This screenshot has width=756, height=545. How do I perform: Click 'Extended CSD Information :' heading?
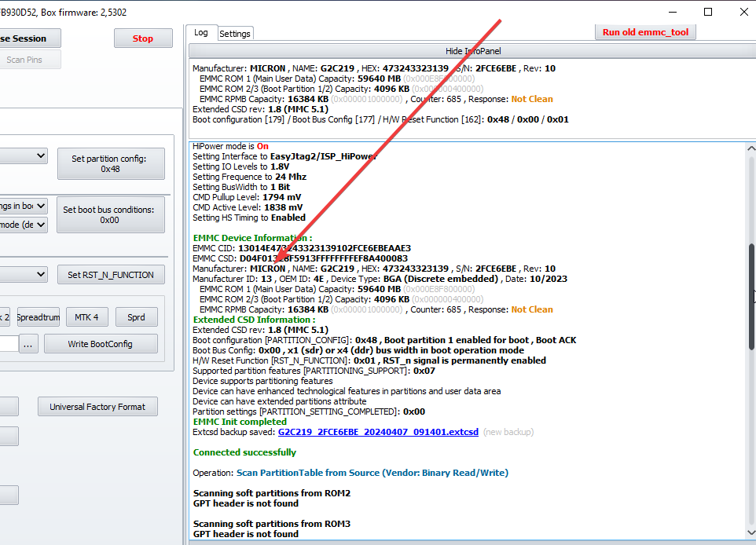[x=254, y=320]
